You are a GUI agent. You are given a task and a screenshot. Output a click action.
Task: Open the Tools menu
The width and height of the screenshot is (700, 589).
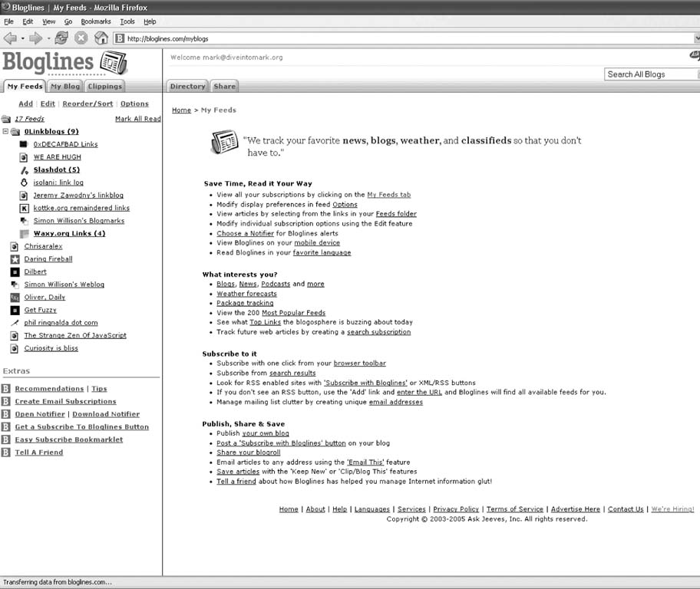tap(127, 21)
